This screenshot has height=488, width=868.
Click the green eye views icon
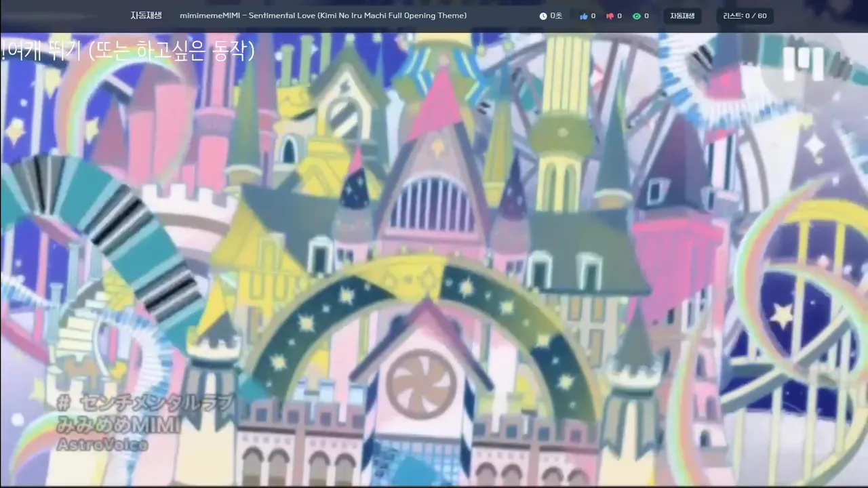(637, 16)
